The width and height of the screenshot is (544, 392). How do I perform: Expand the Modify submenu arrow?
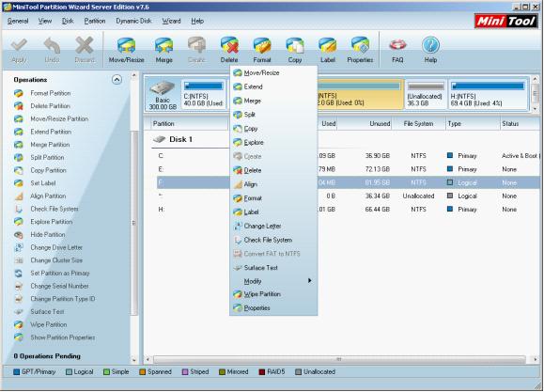coord(309,280)
